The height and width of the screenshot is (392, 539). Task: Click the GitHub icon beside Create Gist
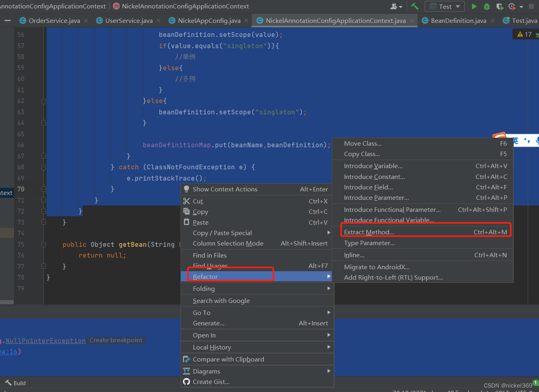pos(186,382)
